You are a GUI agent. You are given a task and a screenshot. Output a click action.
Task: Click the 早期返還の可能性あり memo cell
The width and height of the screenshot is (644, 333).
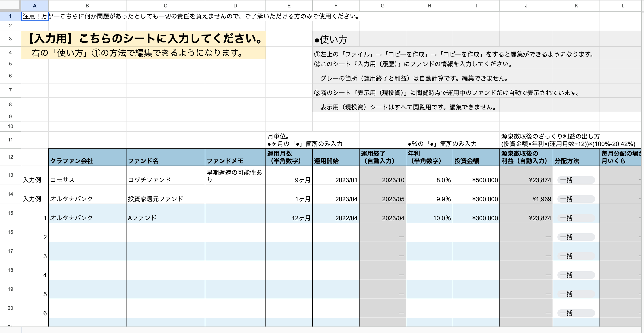tap(235, 175)
